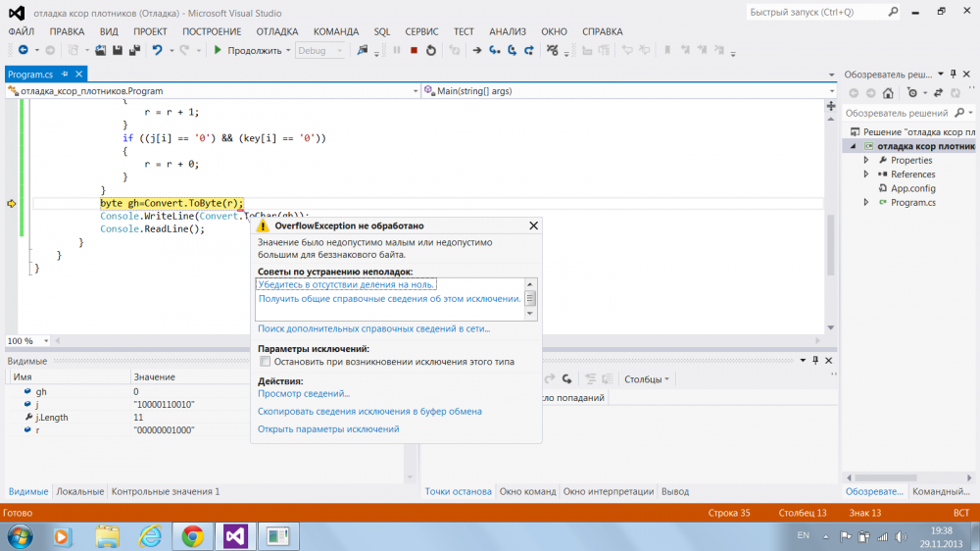Switch to the Вывод tab
Screen dimensions: 980x551
[675, 491]
